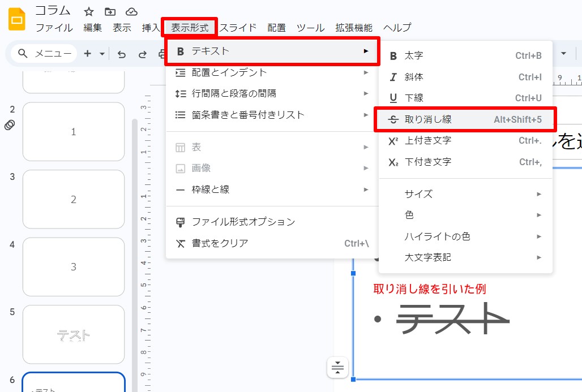Select slide 6 thumbnail at bottom

(x=74, y=382)
